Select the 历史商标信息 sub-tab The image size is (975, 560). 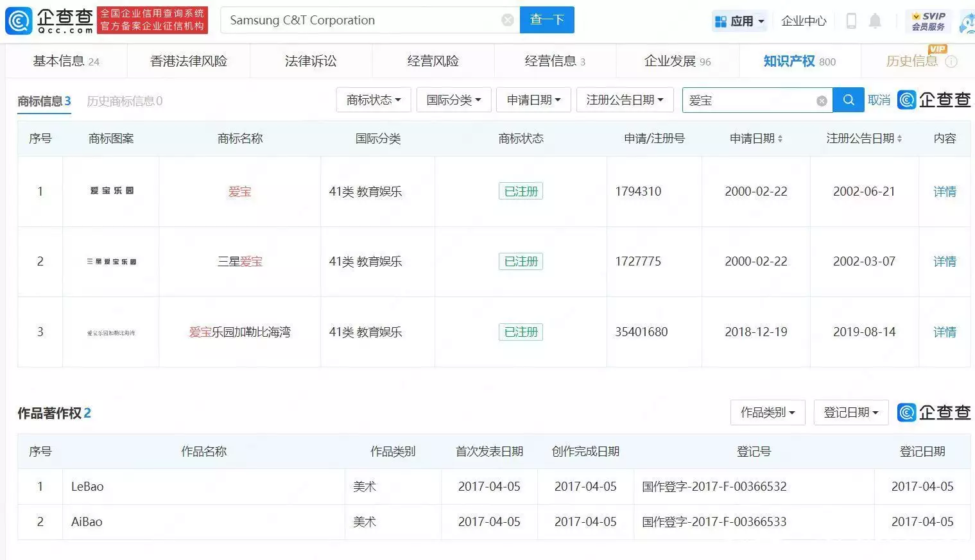click(x=125, y=101)
